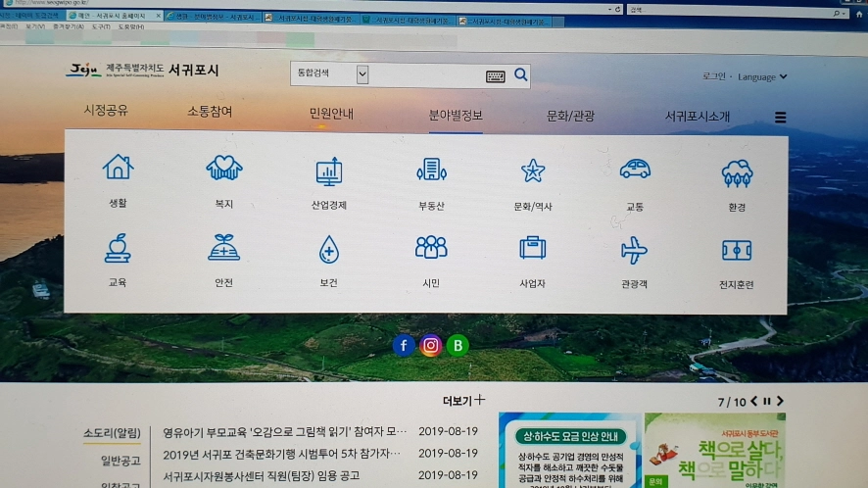Select the 시민 citizens people icon

pos(431,247)
